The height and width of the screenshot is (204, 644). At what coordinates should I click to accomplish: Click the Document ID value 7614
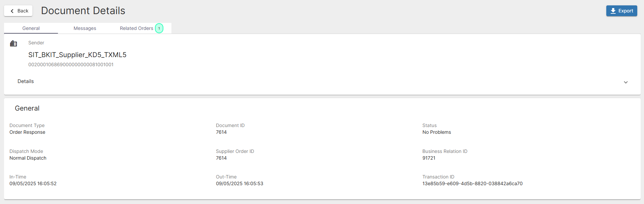click(x=221, y=132)
